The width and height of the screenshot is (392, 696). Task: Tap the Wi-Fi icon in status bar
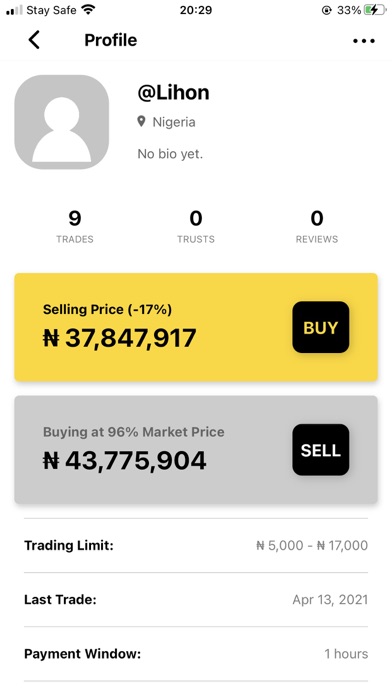click(x=89, y=9)
